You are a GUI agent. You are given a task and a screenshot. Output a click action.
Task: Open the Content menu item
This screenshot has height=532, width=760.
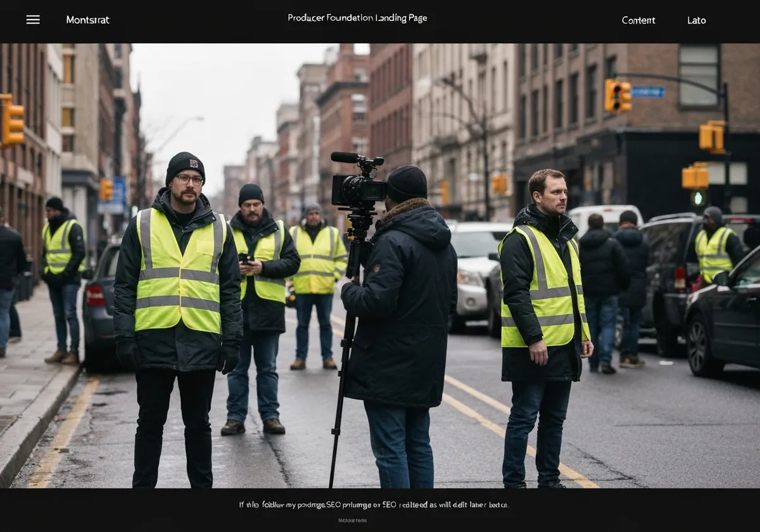coord(638,20)
